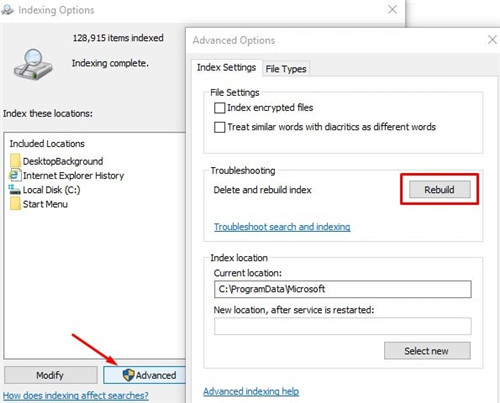This screenshot has width=500, height=403.
Task: Select the Local Disk (C:) drive icon
Action: click(14, 190)
